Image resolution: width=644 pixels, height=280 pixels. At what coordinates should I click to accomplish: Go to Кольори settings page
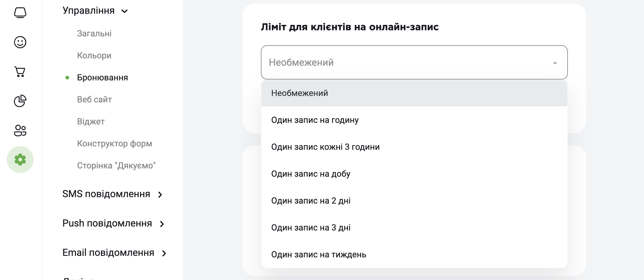(x=94, y=55)
